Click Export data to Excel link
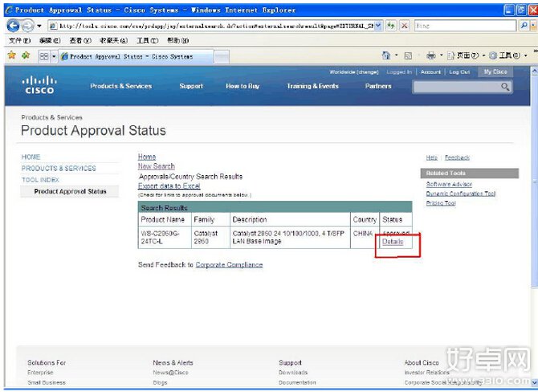The image size is (538, 392). click(169, 186)
